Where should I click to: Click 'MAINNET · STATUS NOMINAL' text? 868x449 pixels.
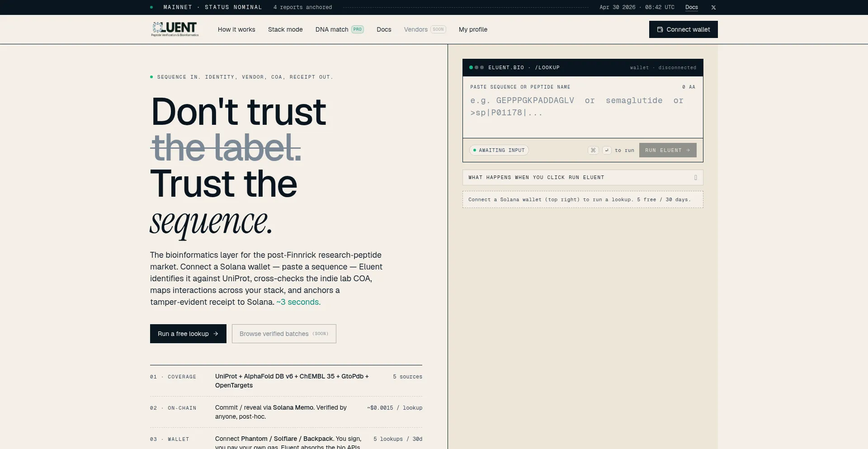pyautogui.click(x=212, y=7)
